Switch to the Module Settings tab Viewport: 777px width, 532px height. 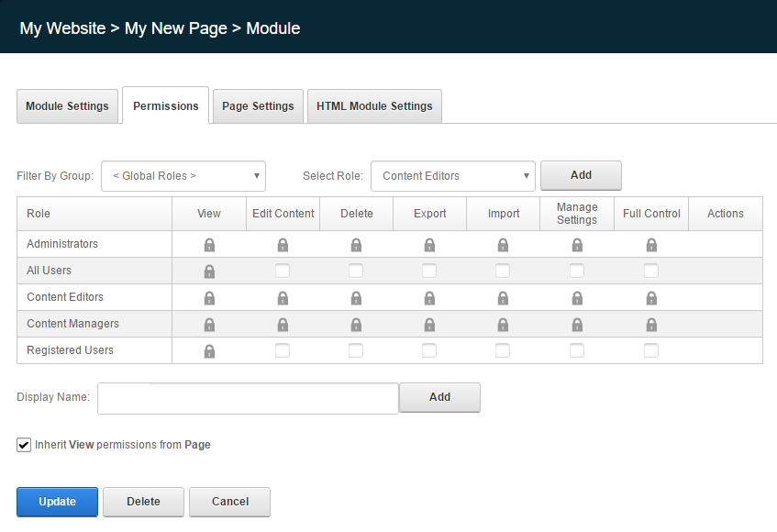[x=67, y=106]
